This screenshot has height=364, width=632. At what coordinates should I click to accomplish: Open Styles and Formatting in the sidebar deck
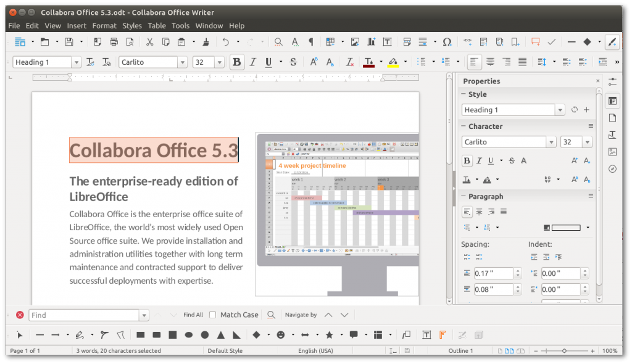pos(613,134)
